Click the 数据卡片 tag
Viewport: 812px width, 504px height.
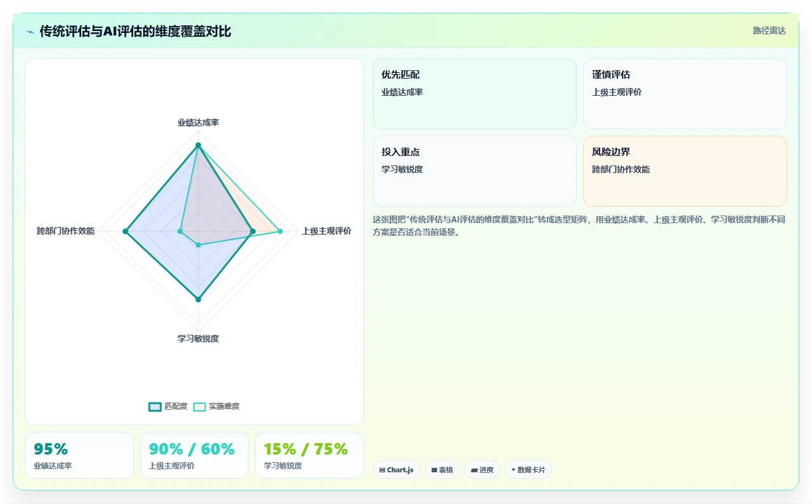pos(528,470)
